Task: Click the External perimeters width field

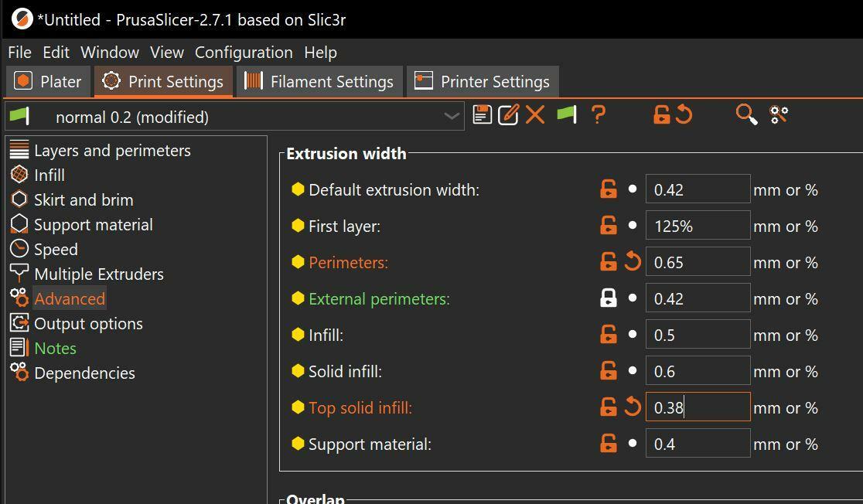Action: click(x=698, y=298)
